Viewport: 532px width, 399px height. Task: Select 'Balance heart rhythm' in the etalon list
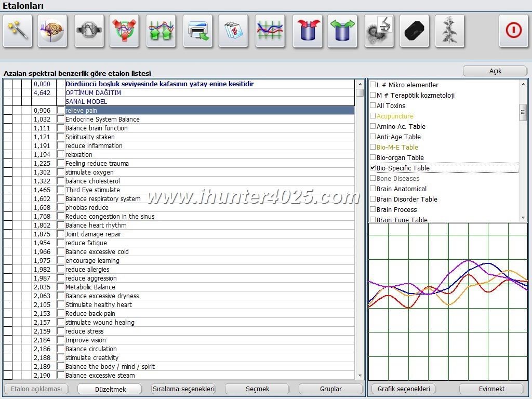[x=96, y=225]
